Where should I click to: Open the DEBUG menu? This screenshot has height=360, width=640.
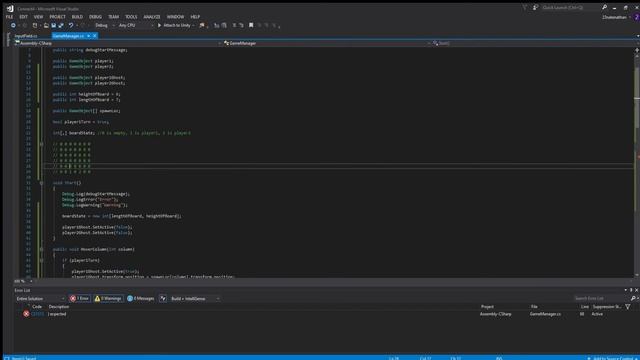[x=95, y=17]
